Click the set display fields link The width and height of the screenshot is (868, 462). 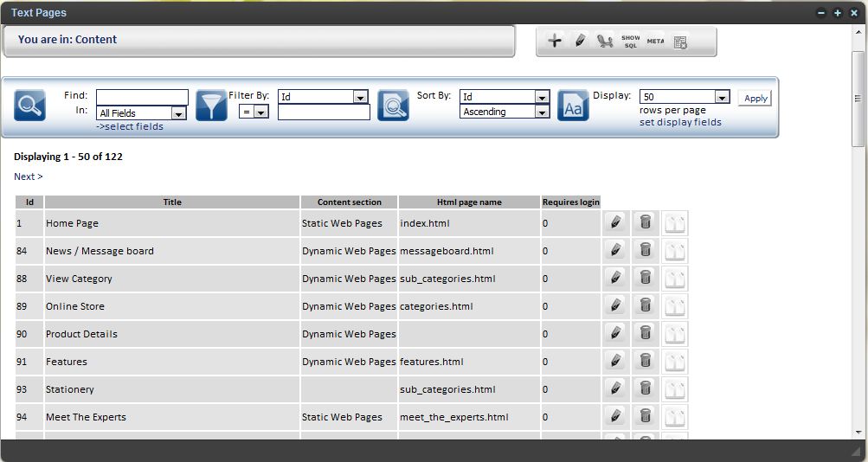coord(680,122)
